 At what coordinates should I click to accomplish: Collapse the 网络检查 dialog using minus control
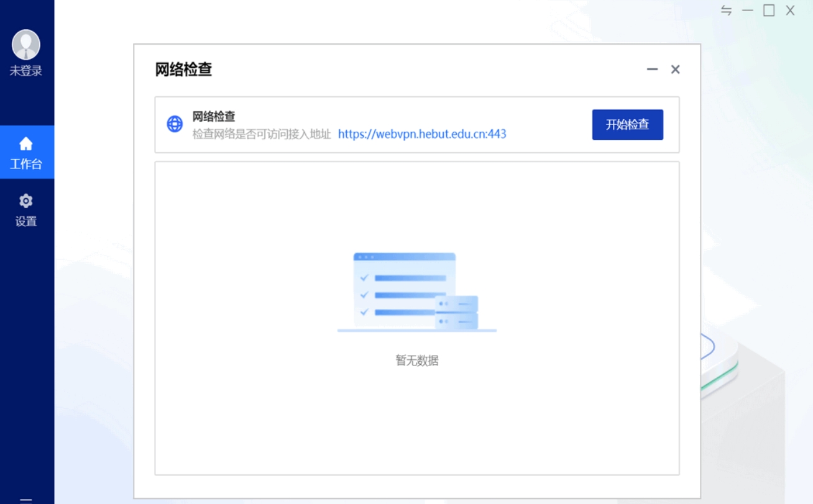coord(651,69)
